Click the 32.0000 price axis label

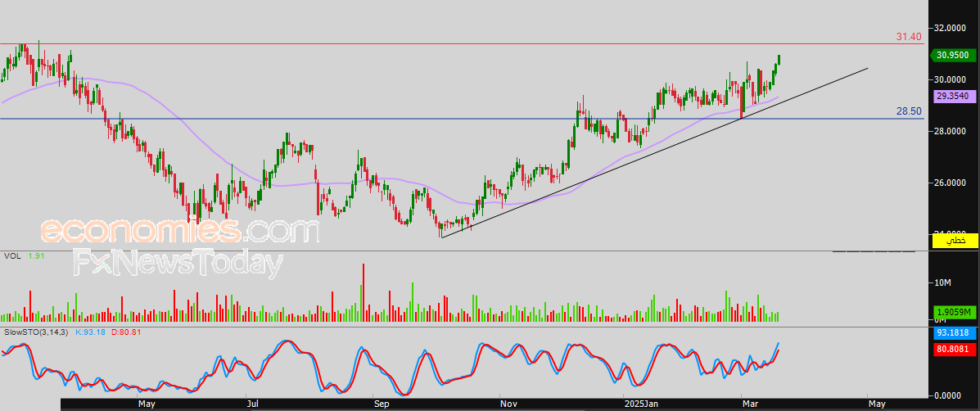coord(951,28)
